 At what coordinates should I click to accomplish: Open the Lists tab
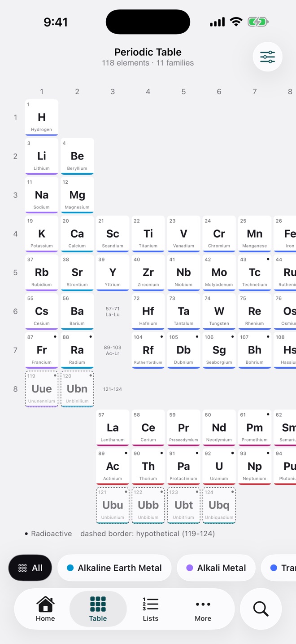(x=150, y=609)
